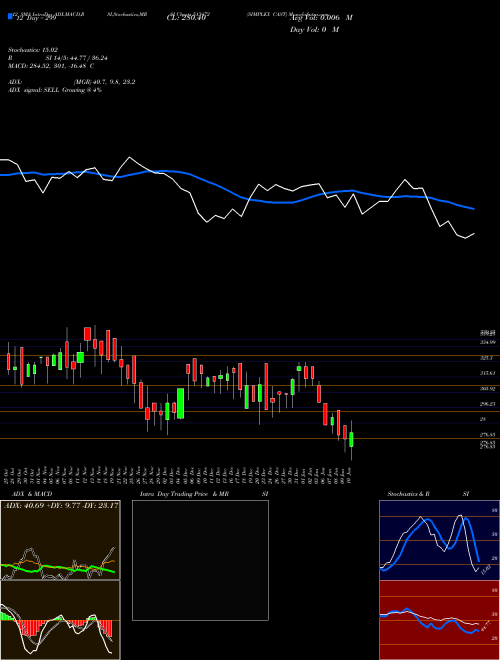This screenshot has width=500, height=660.
Task: Click the 'Intra Day Trading Price & MR' title
Action: (x=184, y=494)
